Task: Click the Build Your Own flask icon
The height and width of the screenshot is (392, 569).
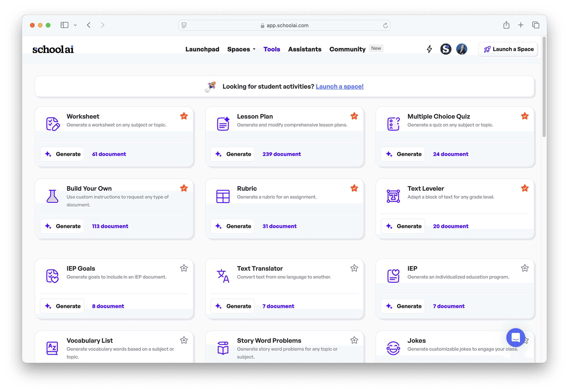Action: coord(52,196)
